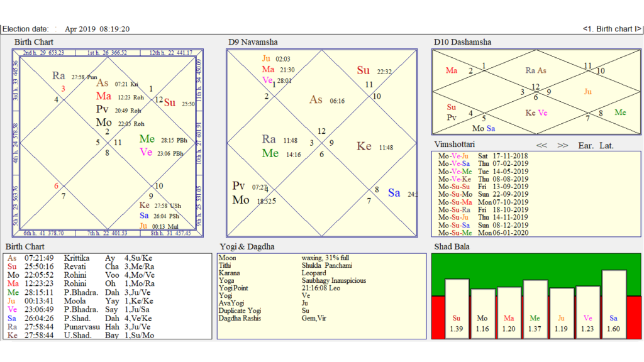
Task: Click the 'Election date:' label
Action: (x=25, y=29)
